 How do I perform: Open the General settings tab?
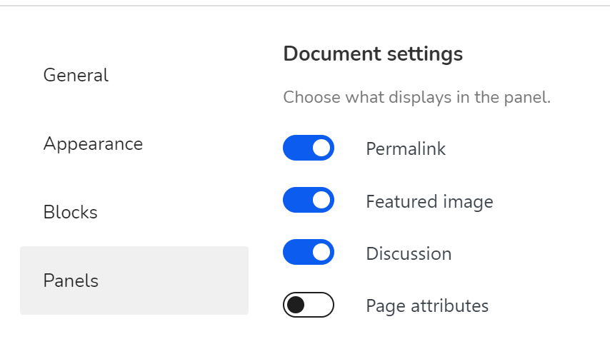click(x=76, y=75)
